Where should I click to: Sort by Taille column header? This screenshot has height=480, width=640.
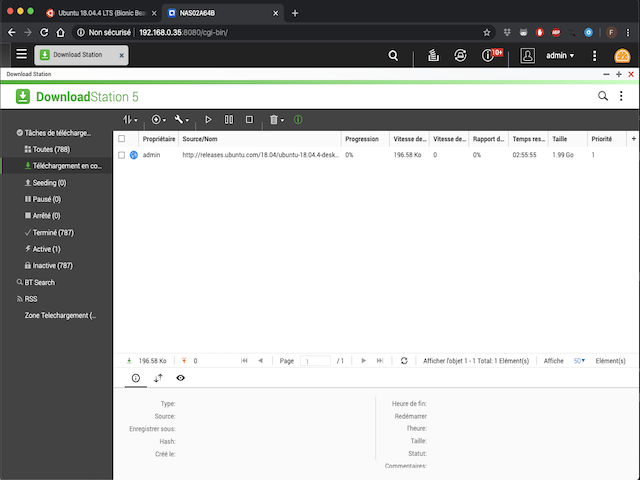pyautogui.click(x=567, y=139)
